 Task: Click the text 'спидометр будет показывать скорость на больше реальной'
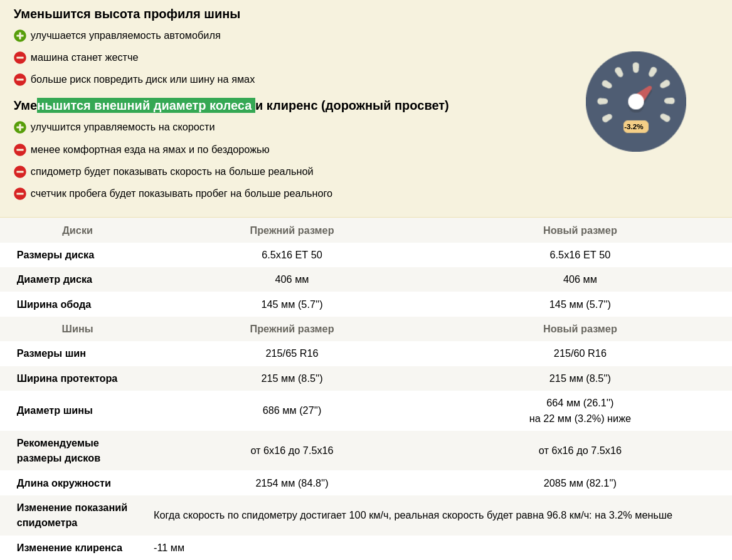(172, 172)
